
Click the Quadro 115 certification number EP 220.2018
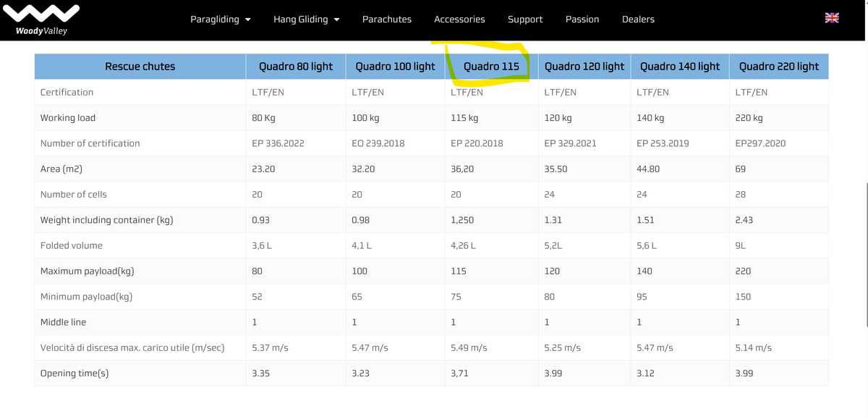click(x=477, y=143)
